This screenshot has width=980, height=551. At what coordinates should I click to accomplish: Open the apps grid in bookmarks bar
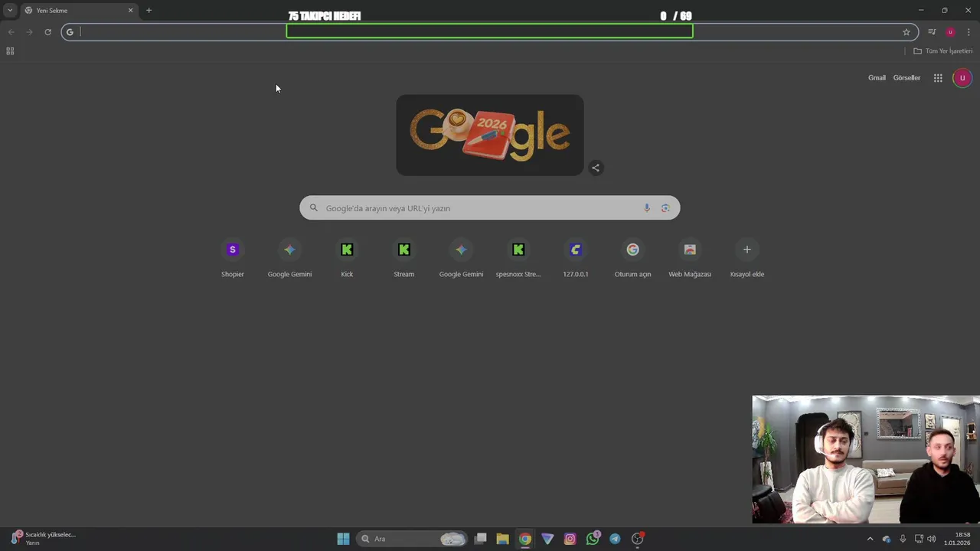[10, 51]
